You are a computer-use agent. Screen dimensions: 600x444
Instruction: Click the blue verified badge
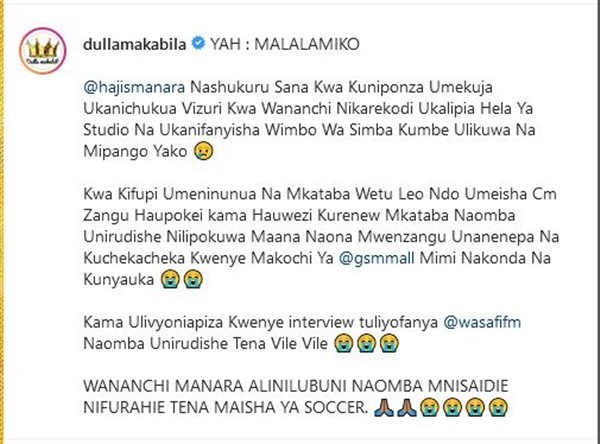pyautogui.click(x=198, y=43)
